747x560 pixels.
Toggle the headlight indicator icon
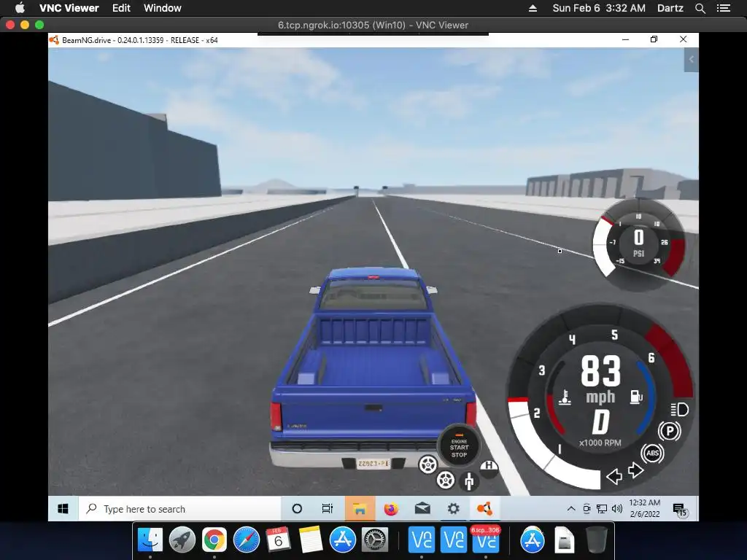pos(679,410)
